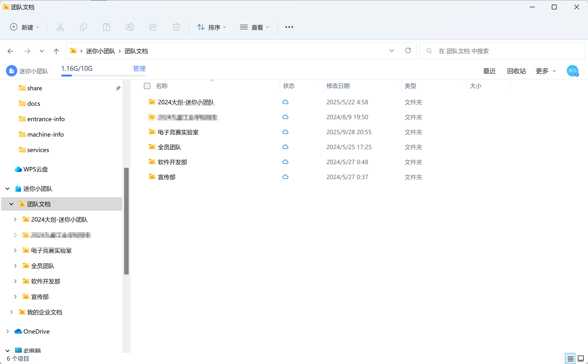This screenshot has height=364, width=588.
Task: Expand the 软件开发部 tree node
Action: (15, 281)
